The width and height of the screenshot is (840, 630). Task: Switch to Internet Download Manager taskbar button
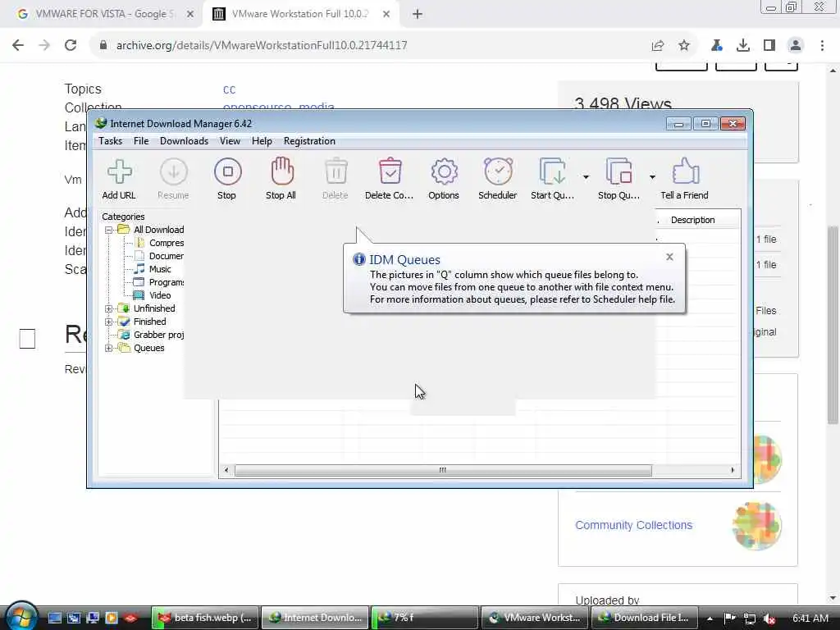pyautogui.click(x=316, y=618)
